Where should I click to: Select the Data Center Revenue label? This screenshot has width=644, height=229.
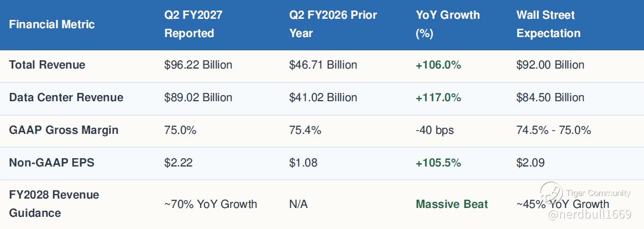tap(66, 97)
